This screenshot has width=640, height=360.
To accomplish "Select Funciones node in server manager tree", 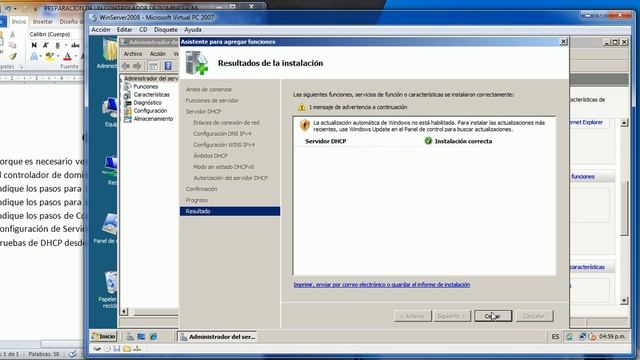I will point(146,87).
